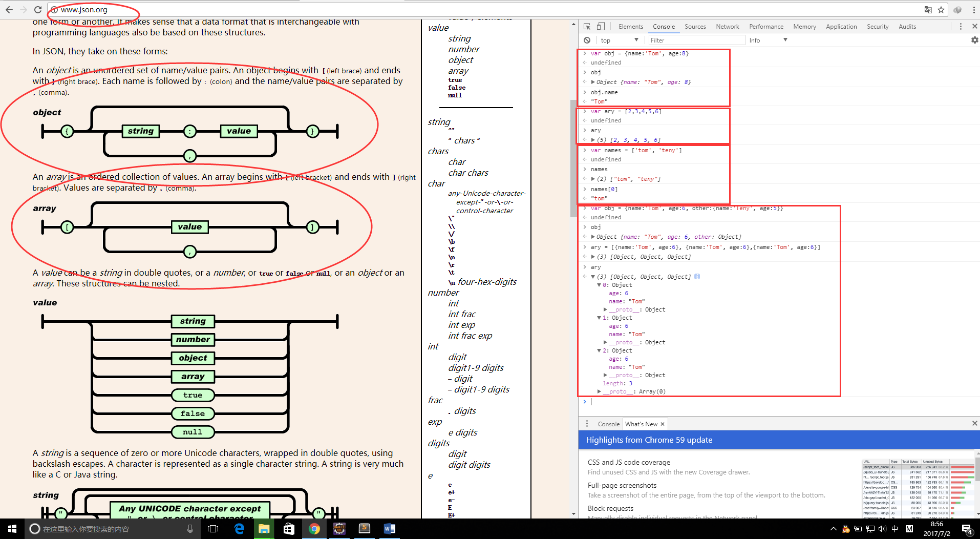980x539 pixels.
Task: Close the DevTools panel
Action: click(974, 26)
